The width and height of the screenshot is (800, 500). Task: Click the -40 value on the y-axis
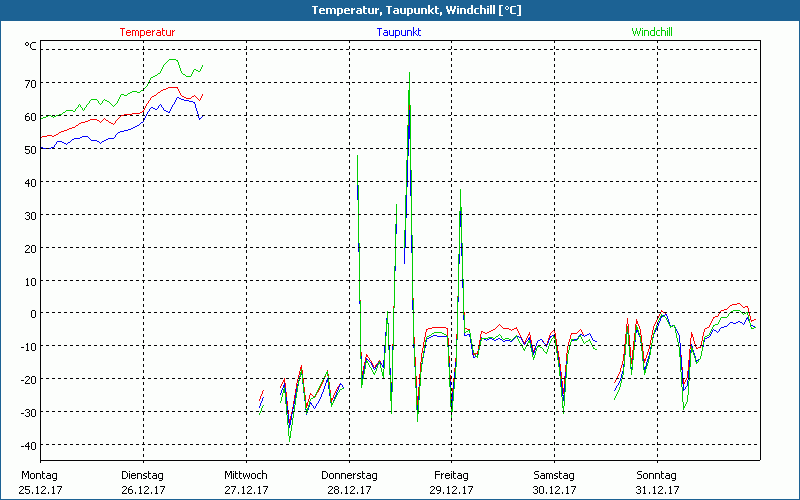[x=29, y=446]
